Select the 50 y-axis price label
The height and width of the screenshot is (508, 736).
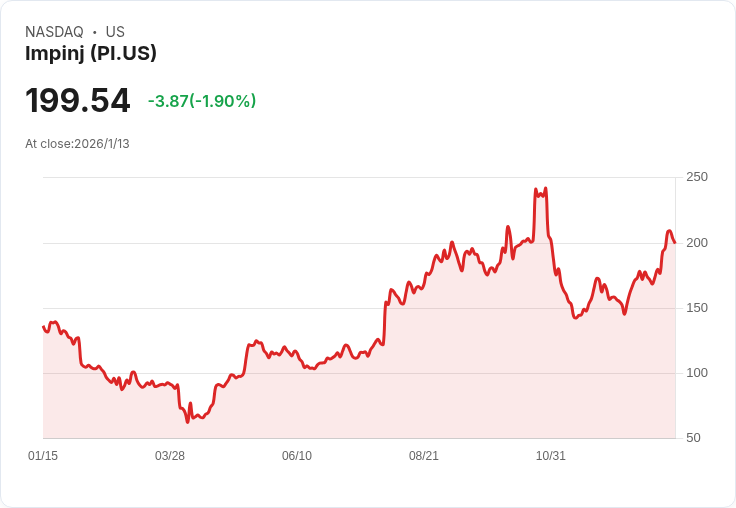tap(693, 438)
